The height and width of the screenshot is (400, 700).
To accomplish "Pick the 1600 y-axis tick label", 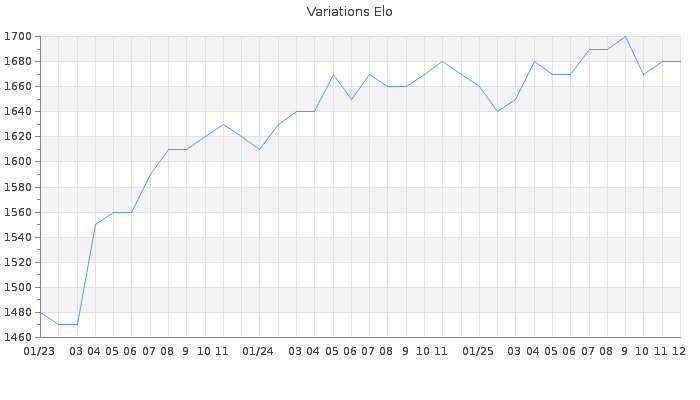I will [x=18, y=162].
